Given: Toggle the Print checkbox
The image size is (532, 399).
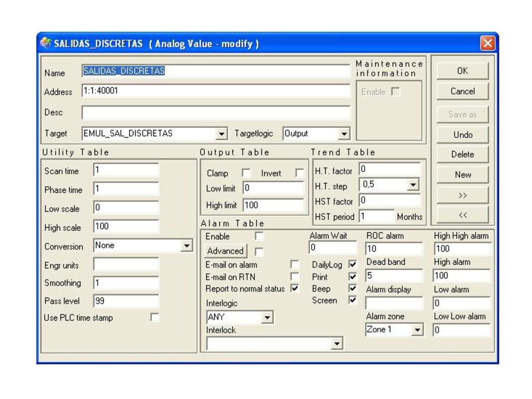Looking at the screenshot, I should point(353,276).
